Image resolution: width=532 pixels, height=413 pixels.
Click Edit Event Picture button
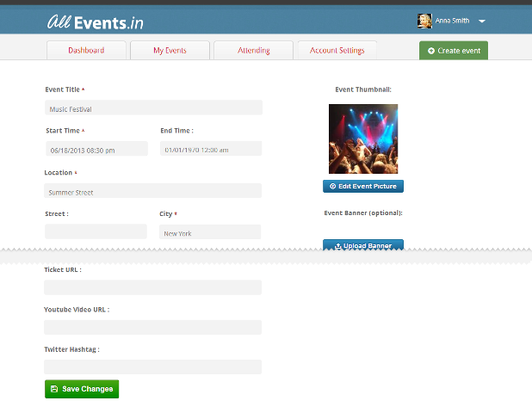pyautogui.click(x=363, y=186)
